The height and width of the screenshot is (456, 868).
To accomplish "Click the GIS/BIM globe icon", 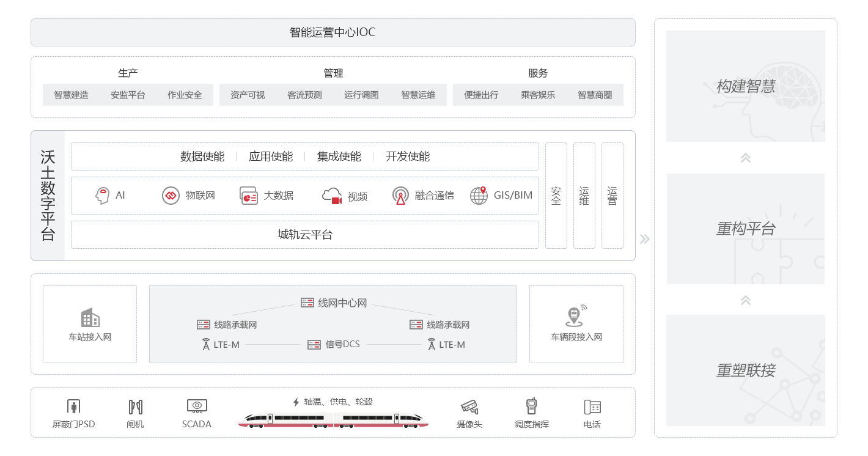I will [x=478, y=195].
